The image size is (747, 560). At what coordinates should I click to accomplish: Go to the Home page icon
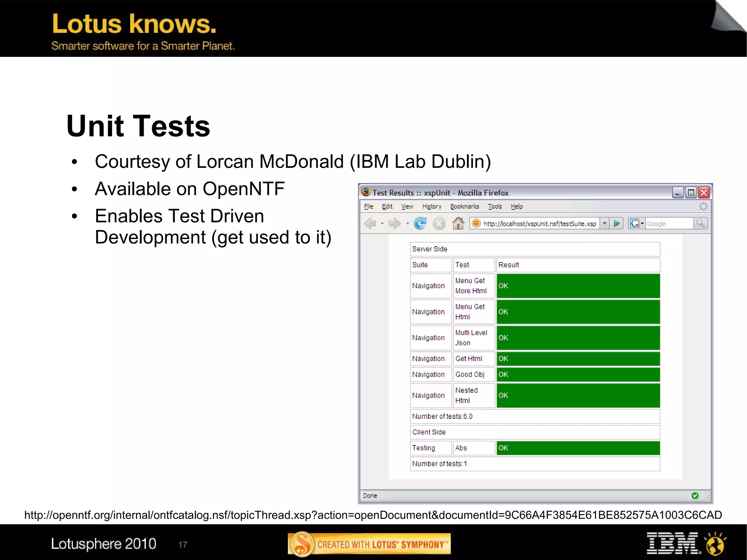point(458,223)
